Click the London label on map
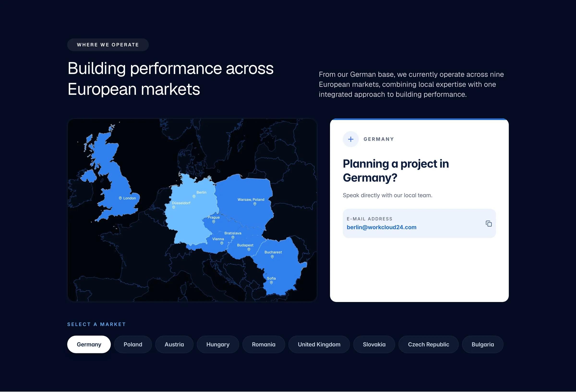The height and width of the screenshot is (392, 576). pyautogui.click(x=130, y=198)
